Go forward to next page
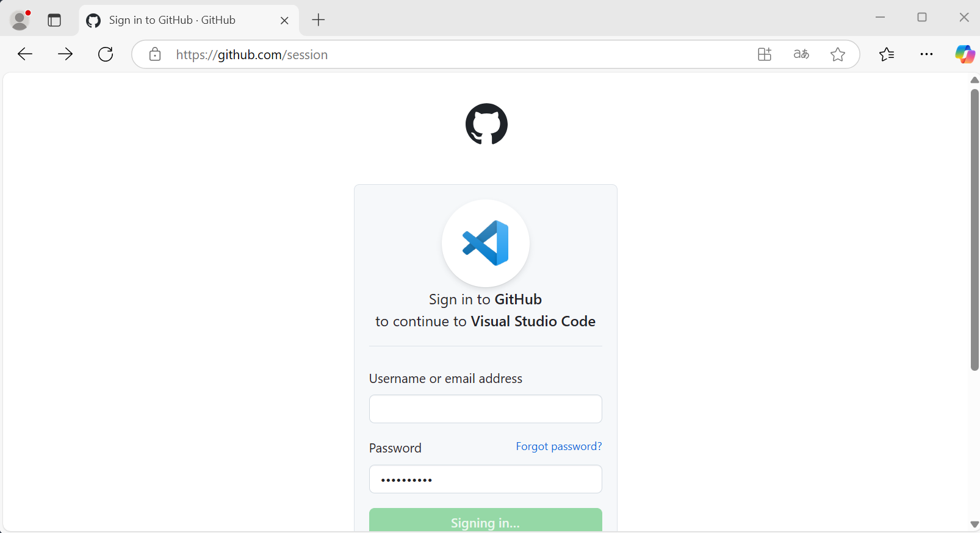 [x=65, y=54]
